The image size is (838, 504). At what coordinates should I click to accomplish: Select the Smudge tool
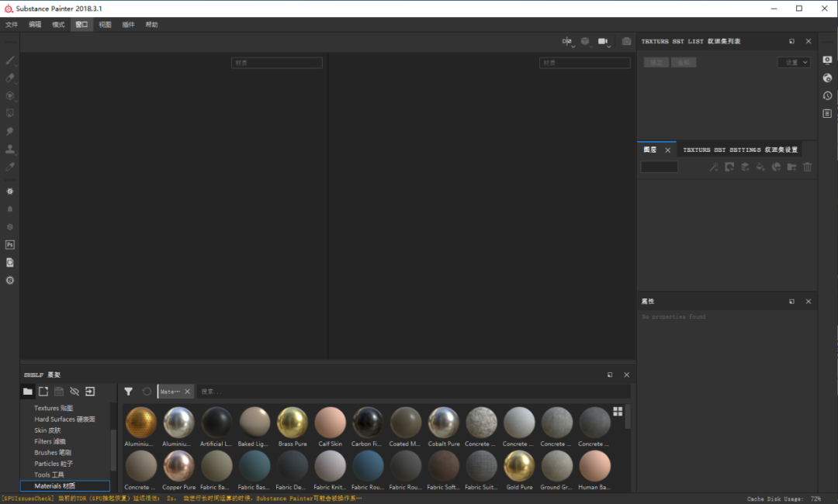(x=9, y=131)
